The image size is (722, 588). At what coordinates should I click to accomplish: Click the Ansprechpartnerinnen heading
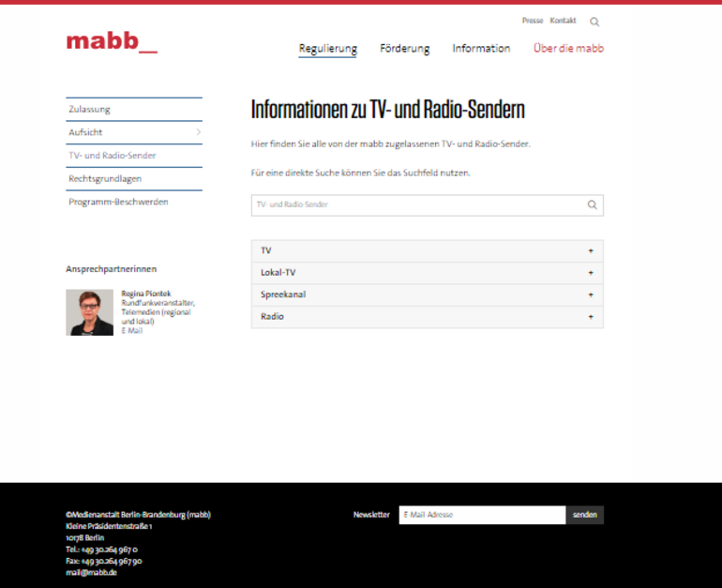coord(111,269)
